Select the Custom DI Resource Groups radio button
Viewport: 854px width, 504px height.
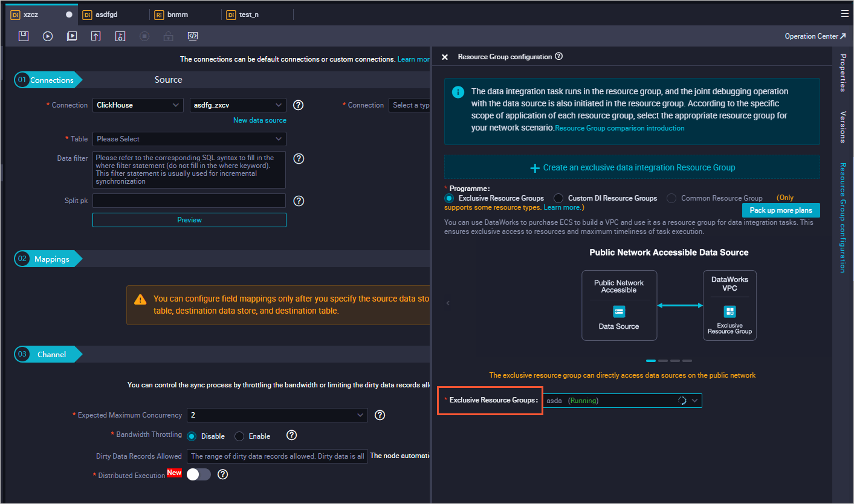(558, 198)
